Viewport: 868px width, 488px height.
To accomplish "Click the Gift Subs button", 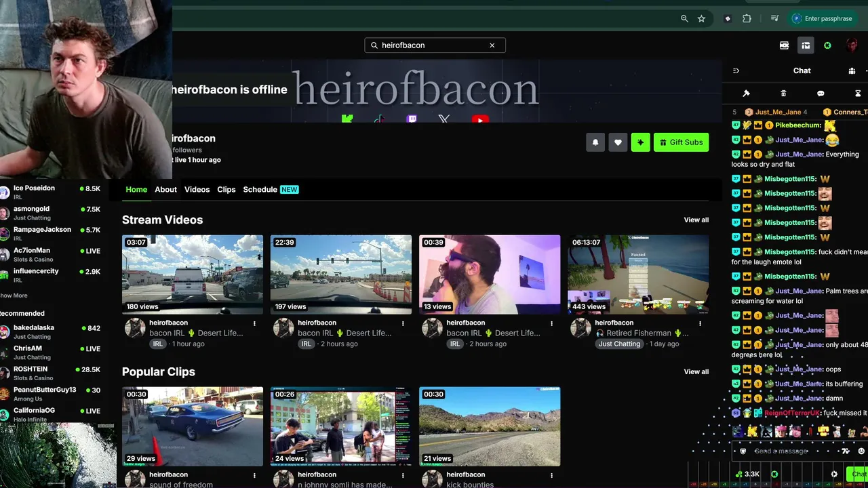I will pos(681,142).
